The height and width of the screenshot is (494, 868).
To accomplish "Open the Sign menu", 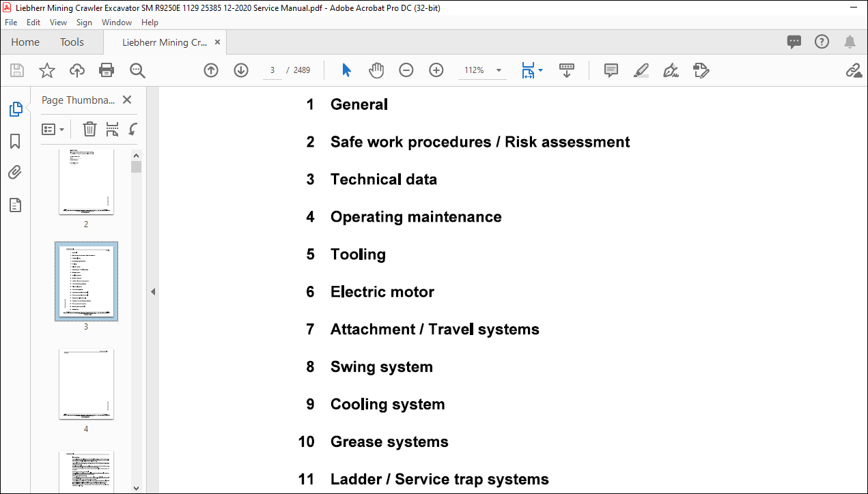I will pos(84,23).
